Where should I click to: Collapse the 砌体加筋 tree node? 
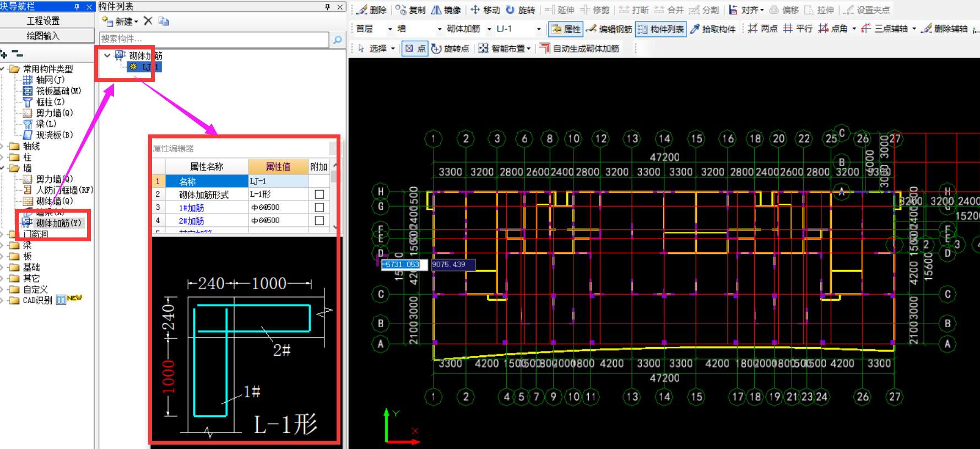point(107,56)
